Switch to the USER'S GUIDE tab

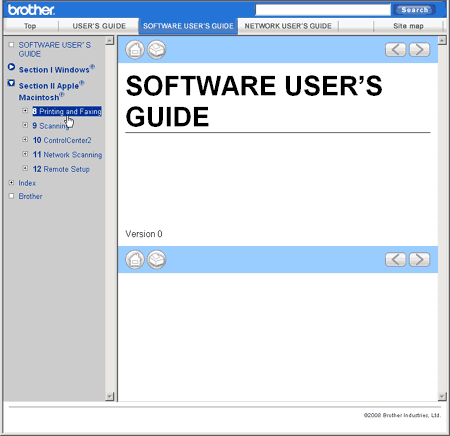[99, 26]
